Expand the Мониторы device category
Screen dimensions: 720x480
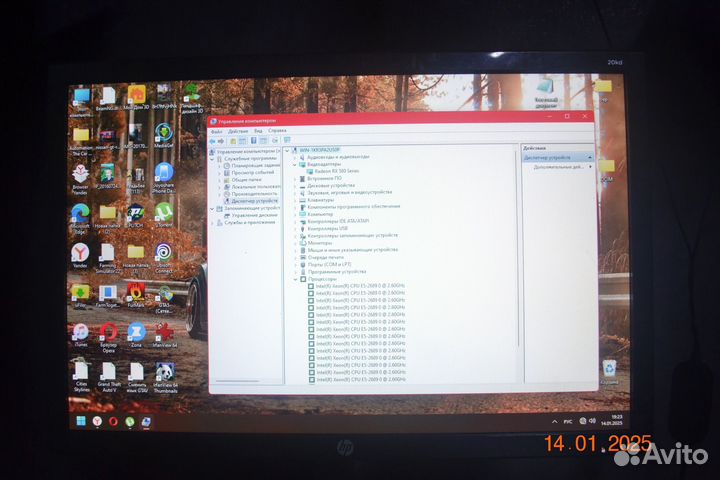296,242
